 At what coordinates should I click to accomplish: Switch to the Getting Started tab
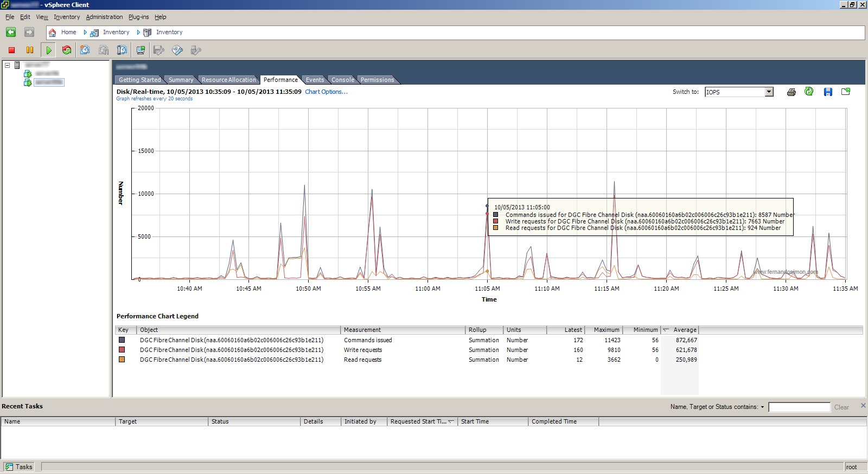pos(139,80)
